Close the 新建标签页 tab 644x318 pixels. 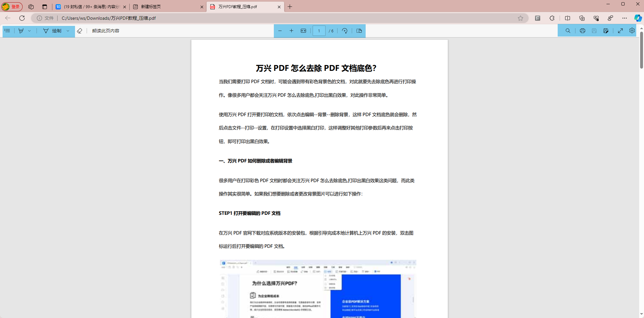pos(202,7)
